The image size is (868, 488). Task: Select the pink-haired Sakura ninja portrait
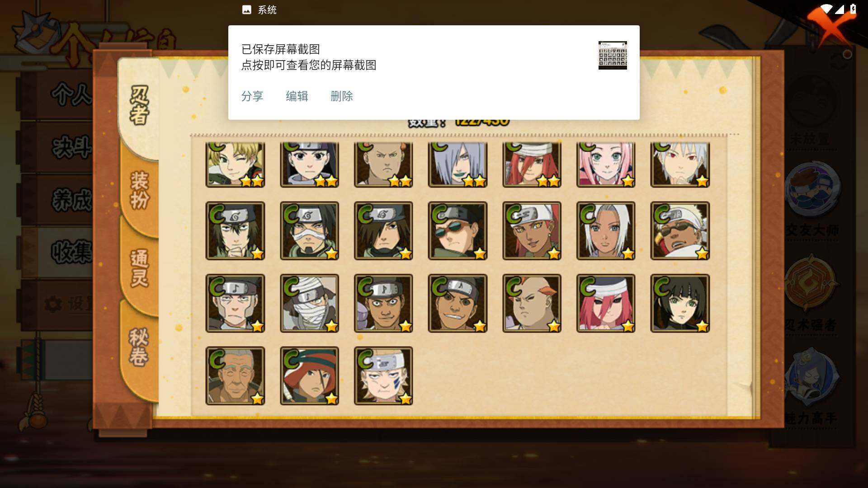(x=606, y=164)
